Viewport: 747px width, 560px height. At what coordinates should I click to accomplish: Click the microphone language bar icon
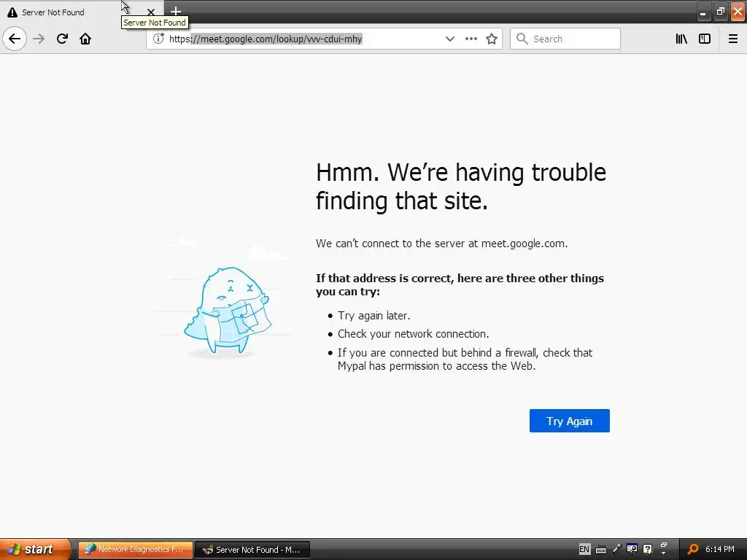click(617, 549)
